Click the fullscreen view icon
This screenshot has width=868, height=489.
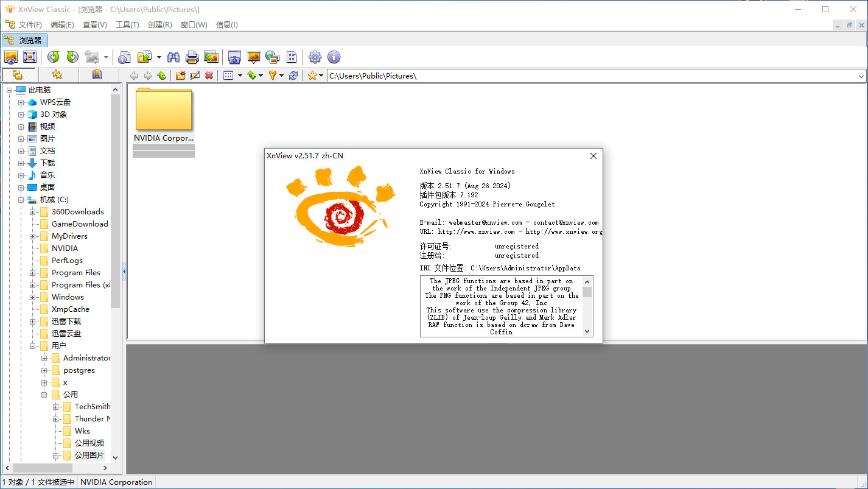[29, 57]
